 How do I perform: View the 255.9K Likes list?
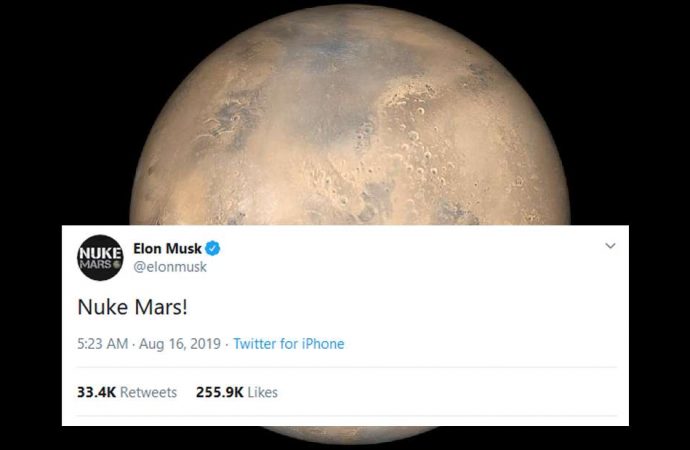(x=235, y=392)
